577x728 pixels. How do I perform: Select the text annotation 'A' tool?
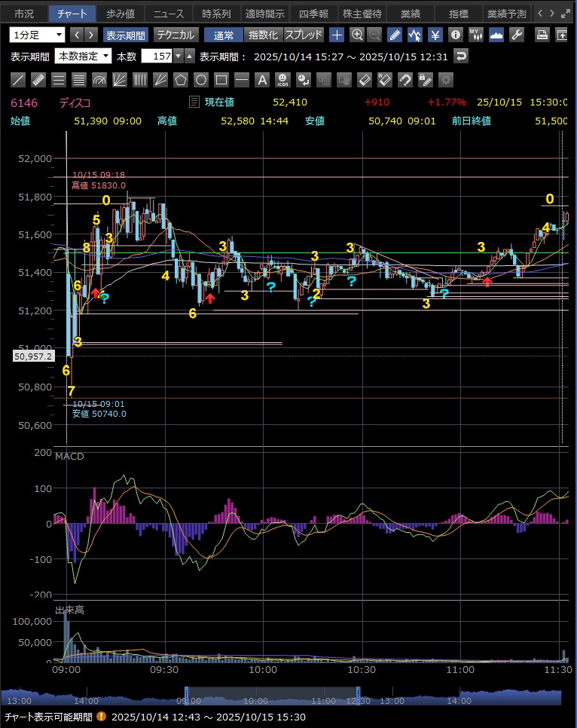pyautogui.click(x=262, y=79)
